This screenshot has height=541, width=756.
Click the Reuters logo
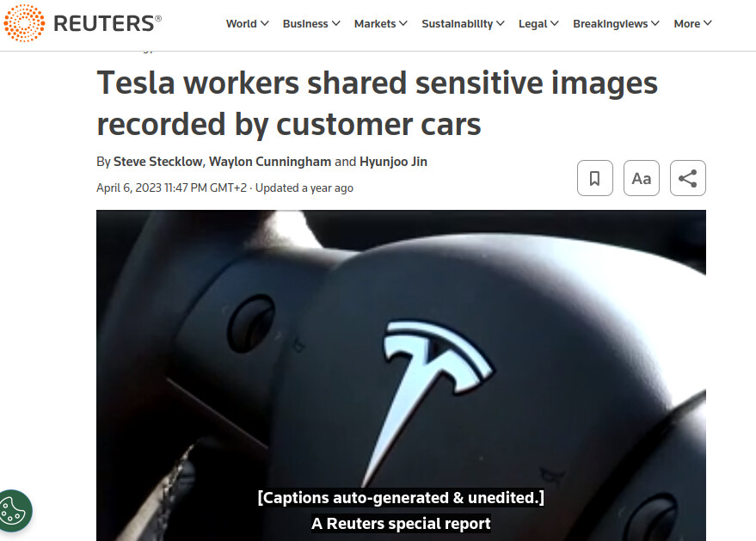pyautogui.click(x=83, y=23)
